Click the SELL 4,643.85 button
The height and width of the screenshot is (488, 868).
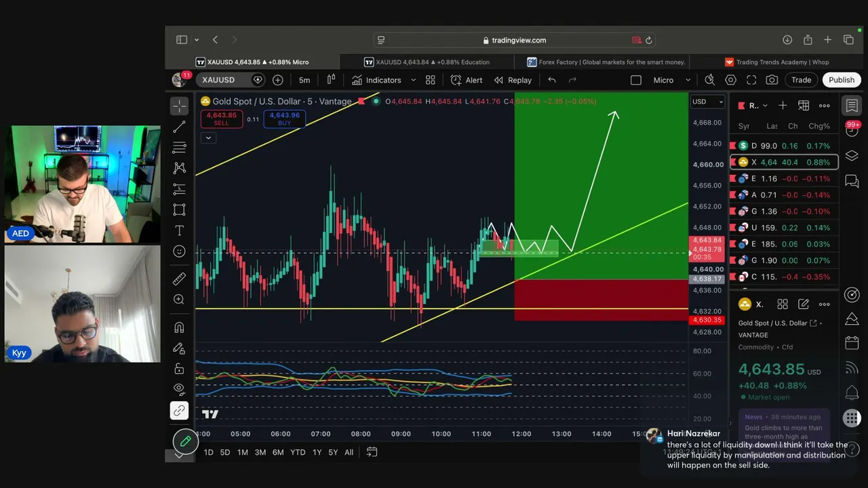tap(221, 119)
